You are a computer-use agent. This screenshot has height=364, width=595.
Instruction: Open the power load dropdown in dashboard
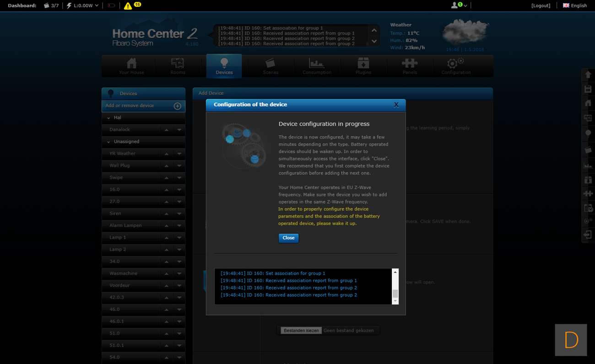[97, 5]
